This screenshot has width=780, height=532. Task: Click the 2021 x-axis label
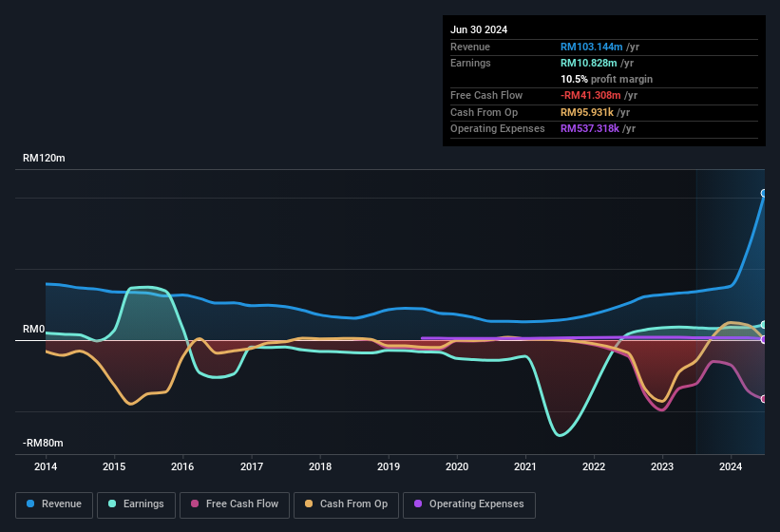click(525, 466)
